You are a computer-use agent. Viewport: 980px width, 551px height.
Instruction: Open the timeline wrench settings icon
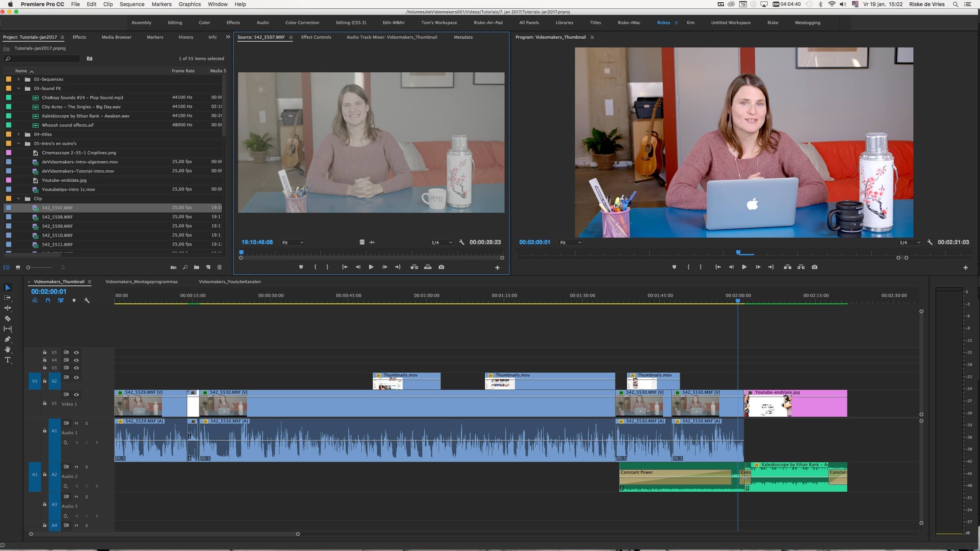point(87,301)
